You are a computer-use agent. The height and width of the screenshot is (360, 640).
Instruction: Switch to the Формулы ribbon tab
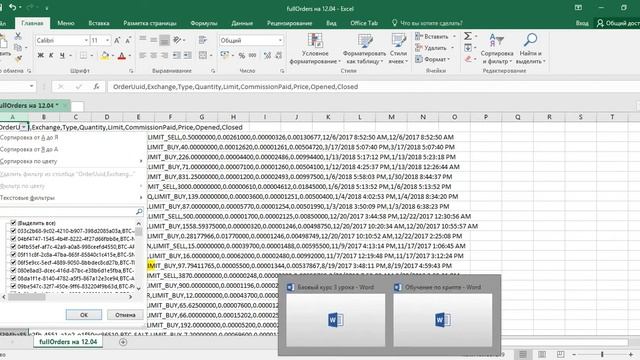point(204,23)
